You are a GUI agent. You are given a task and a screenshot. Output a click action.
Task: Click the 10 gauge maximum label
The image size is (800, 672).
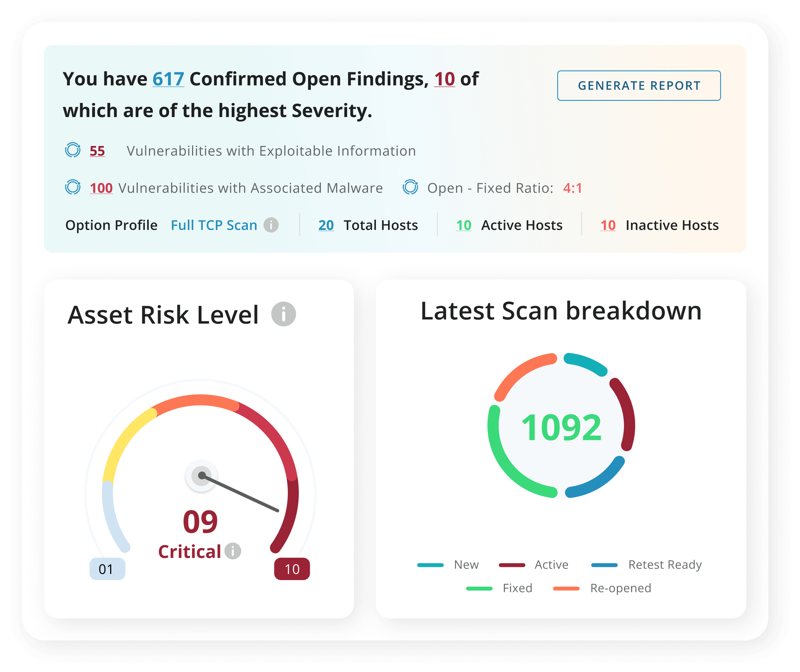[x=292, y=569]
